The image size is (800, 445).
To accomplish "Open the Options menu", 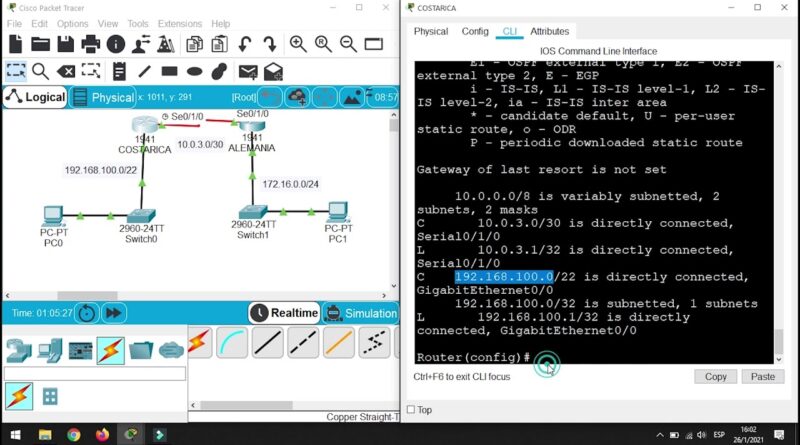I will coord(72,24).
